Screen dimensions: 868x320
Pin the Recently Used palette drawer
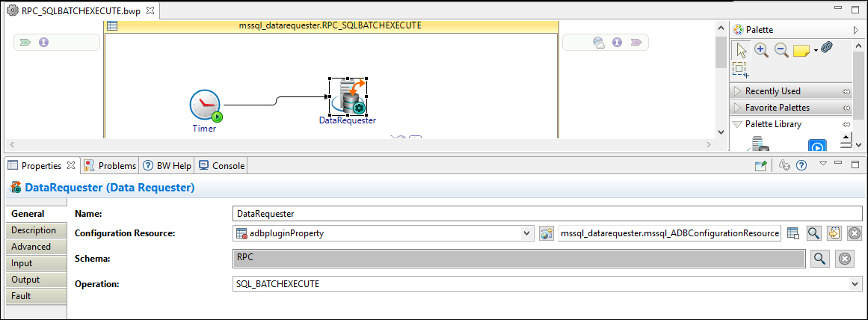click(x=846, y=91)
